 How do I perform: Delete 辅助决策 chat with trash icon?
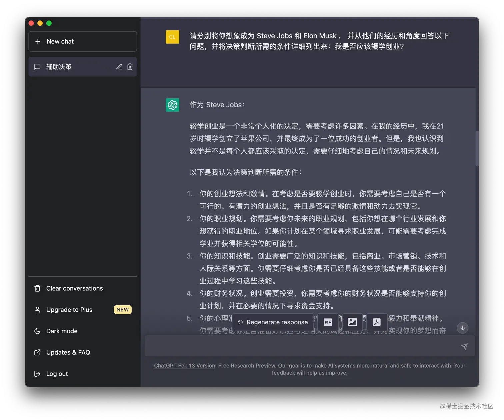pyautogui.click(x=130, y=67)
